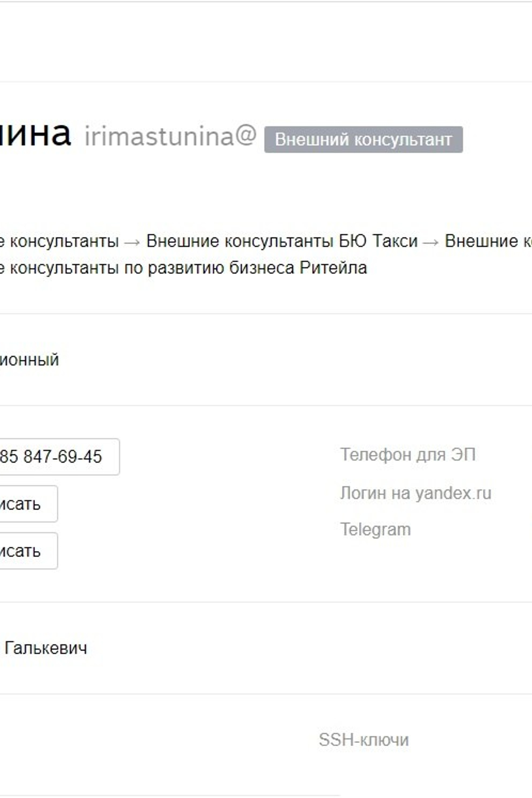532x798 pixels.
Task: Open the truncated Внешние к… breadcrumb after БЮ Такси
Action: (x=488, y=241)
